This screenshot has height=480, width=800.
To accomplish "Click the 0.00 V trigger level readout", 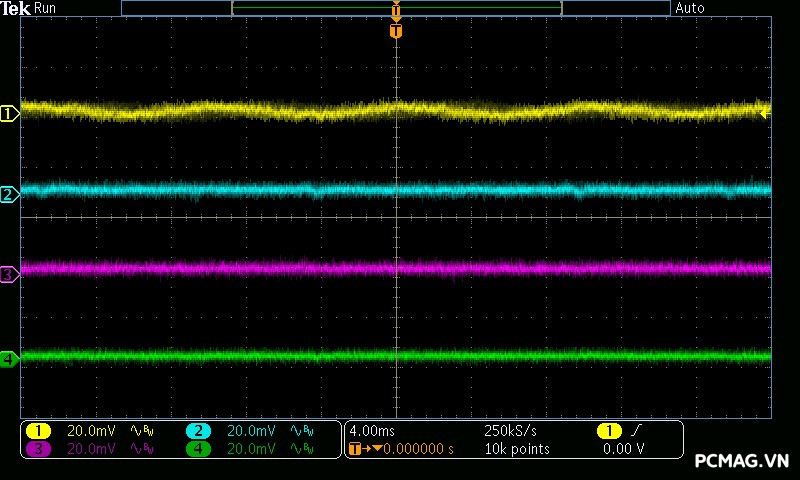I will coord(623,449).
